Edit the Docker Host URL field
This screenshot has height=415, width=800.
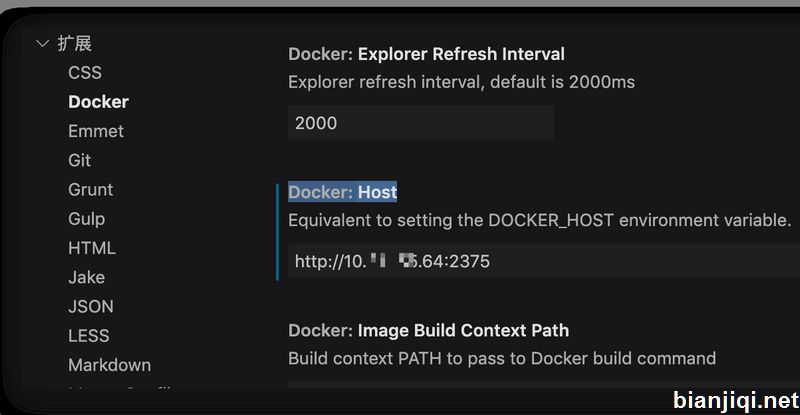click(544, 261)
